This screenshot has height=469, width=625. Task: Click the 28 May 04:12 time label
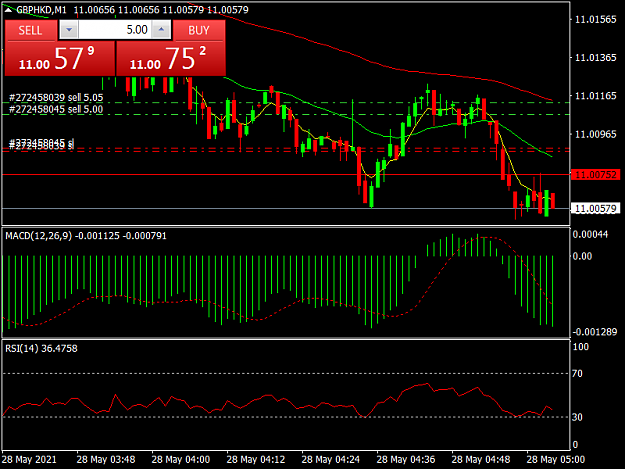pos(256,459)
